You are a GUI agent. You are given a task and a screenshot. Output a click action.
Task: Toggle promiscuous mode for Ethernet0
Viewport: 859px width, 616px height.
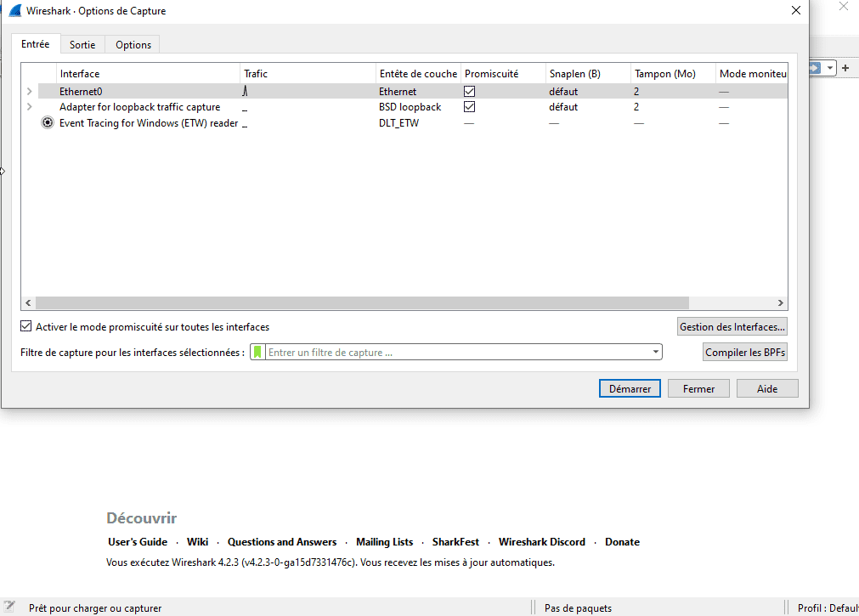(470, 91)
